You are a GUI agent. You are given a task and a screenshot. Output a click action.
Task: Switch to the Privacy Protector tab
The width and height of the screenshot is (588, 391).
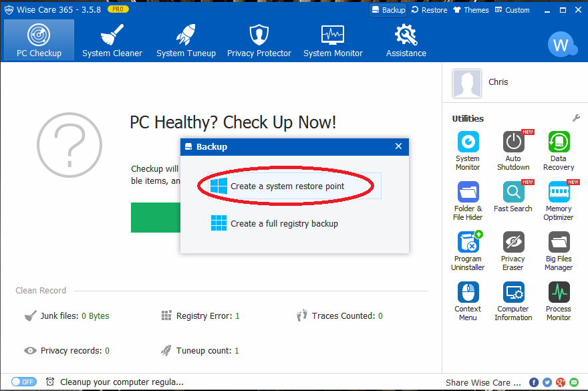[259, 40]
